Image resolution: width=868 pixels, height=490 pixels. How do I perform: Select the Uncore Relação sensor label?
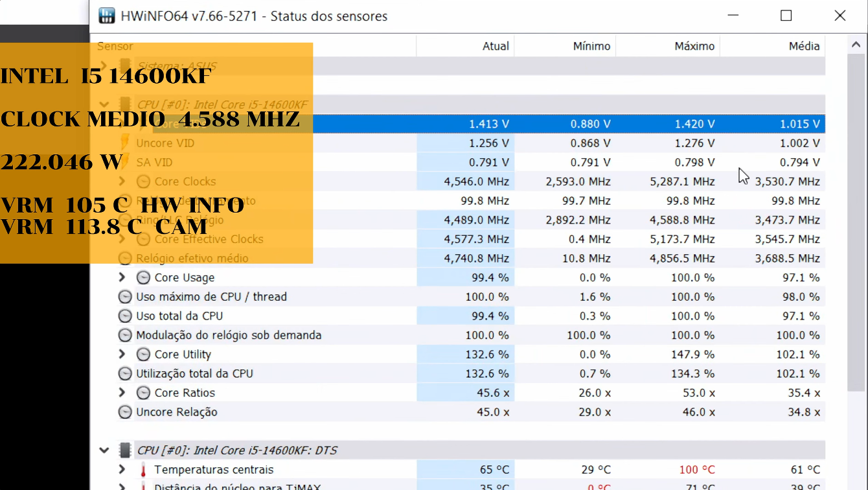click(x=177, y=412)
